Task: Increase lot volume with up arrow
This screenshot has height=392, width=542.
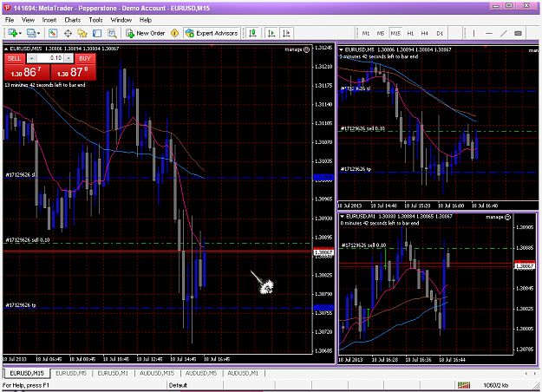Action: (x=69, y=58)
